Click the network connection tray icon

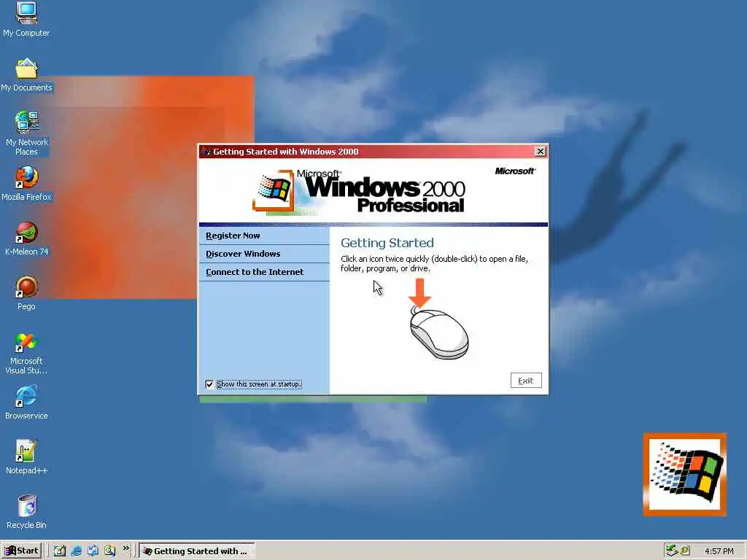pyautogui.click(x=672, y=551)
